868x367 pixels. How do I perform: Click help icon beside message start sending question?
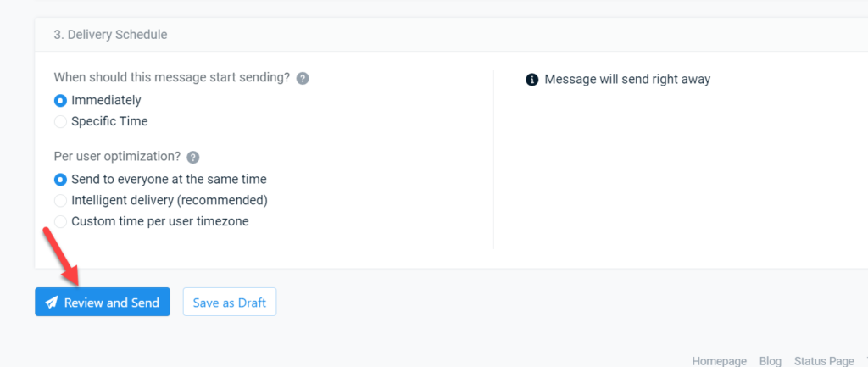[x=303, y=79]
